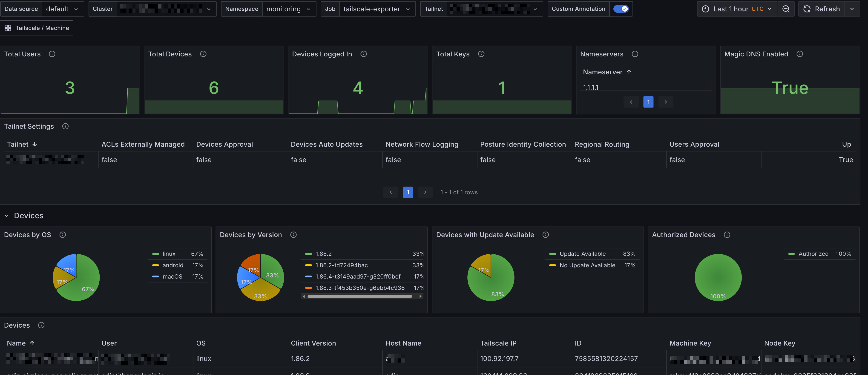868x375 pixels.
Task: Click the info icon next to Magic DNS Enabled
Action: point(799,54)
